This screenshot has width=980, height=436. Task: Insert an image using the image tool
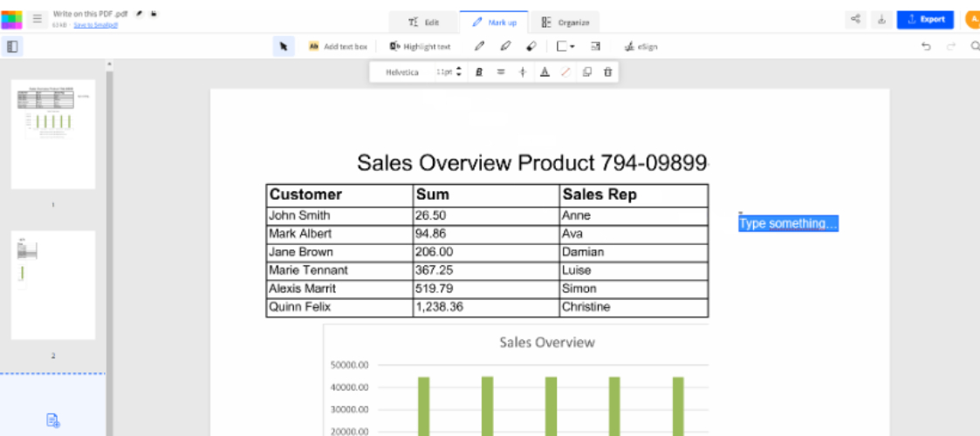click(595, 46)
